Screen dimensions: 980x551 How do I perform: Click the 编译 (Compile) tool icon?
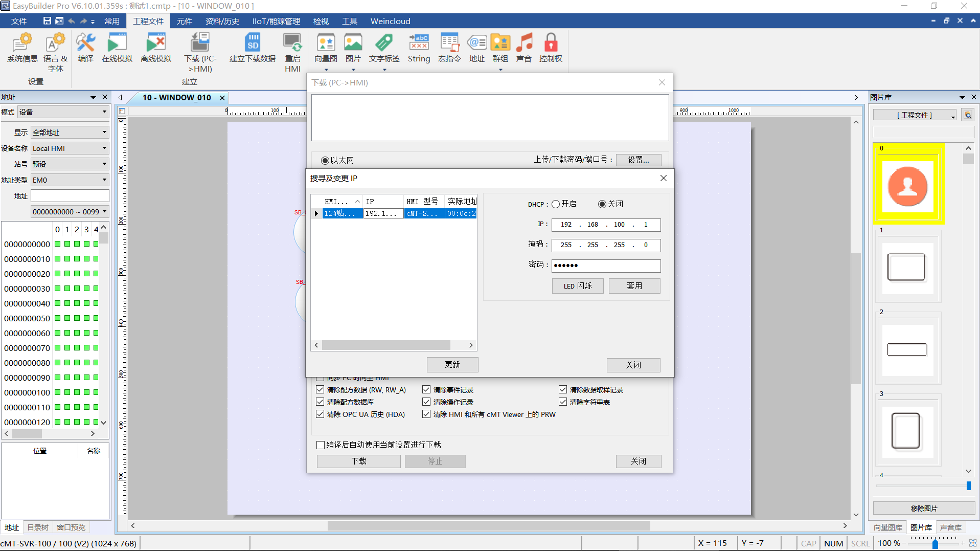coord(85,43)
